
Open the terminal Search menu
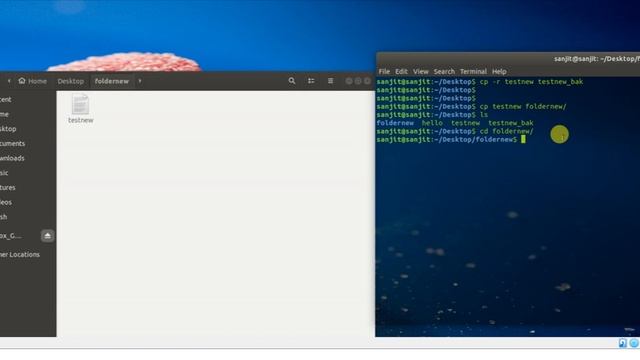[x=444, y=71]
